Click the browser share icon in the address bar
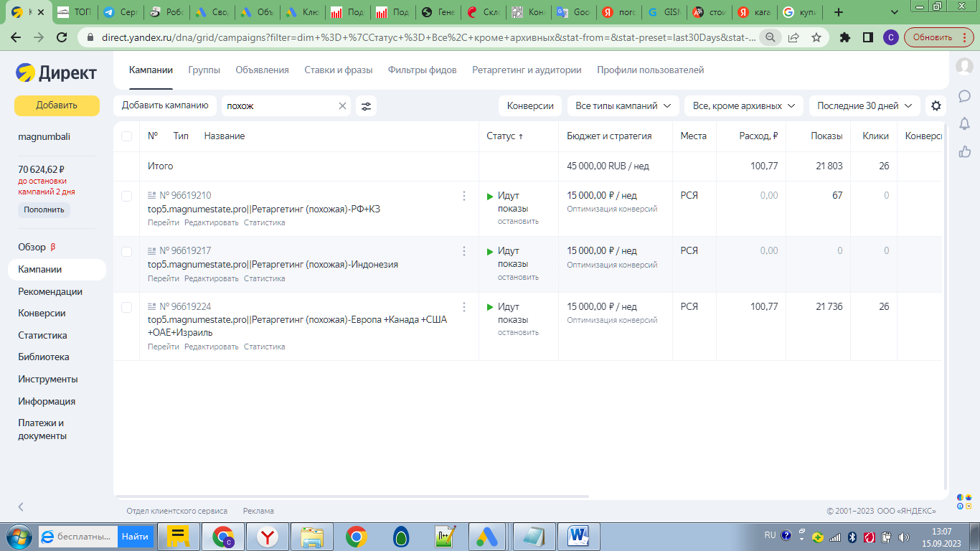Image resolution: width=980 pixels, height=551 pixels. click(x=793, y=37)
